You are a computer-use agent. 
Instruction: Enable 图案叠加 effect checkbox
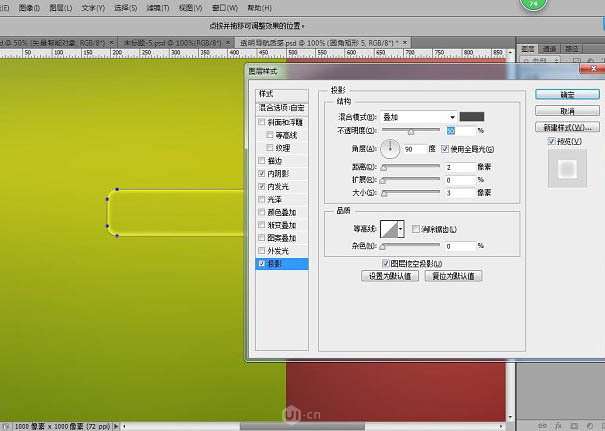262,238
